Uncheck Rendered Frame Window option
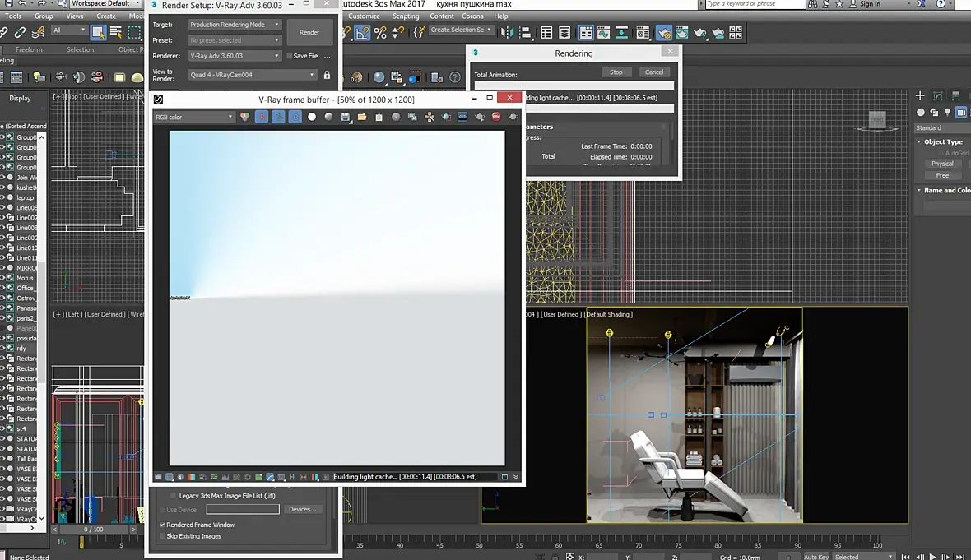 [163, 525]
